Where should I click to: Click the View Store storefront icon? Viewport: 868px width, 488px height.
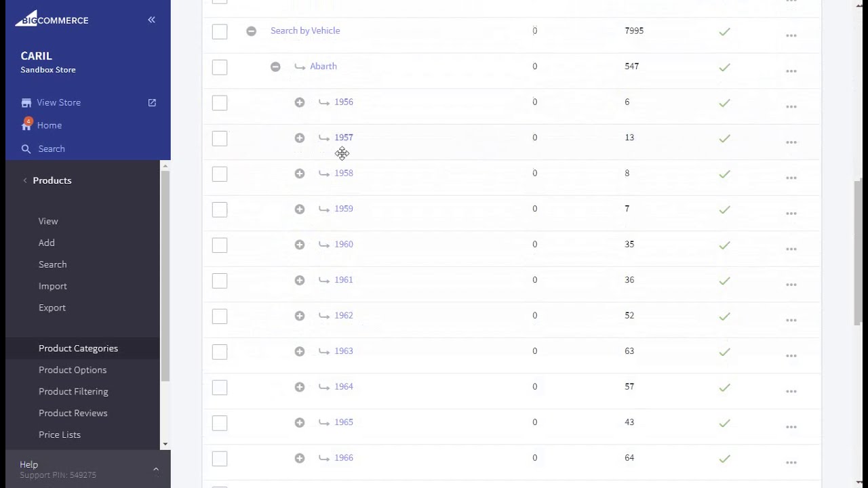pyautogui.click(x=26, y=103)
